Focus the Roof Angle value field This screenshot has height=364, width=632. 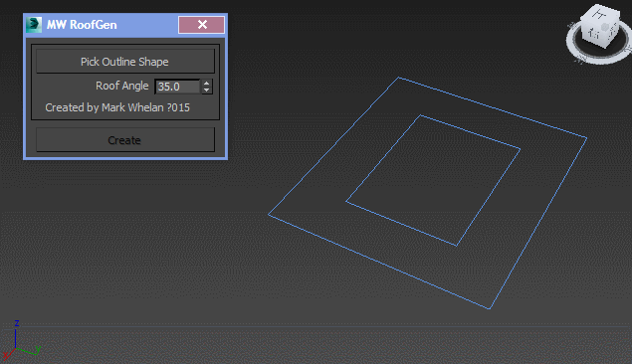click(177, 87)
